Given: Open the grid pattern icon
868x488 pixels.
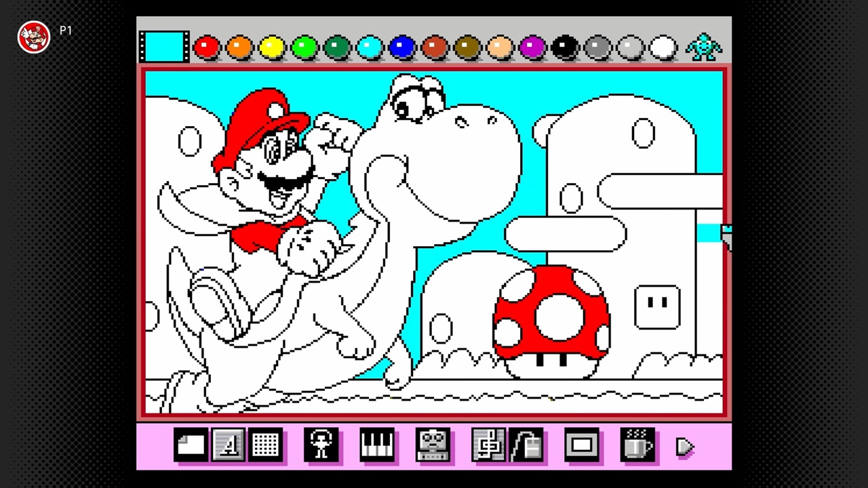Looking at the screenshot, I should pyautogui.click(x=265, y=445).
